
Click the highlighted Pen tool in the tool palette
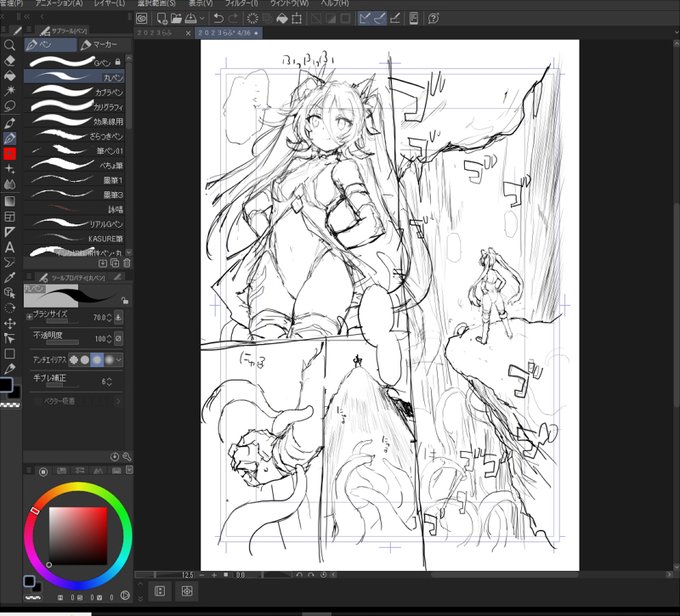[x=9, y=138]
